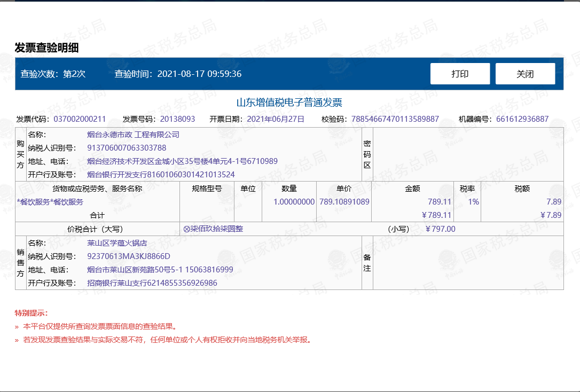This screenshot has width=580, height=392.
Task: Select invoice number 20138093
Action: [x=177, y=119]
